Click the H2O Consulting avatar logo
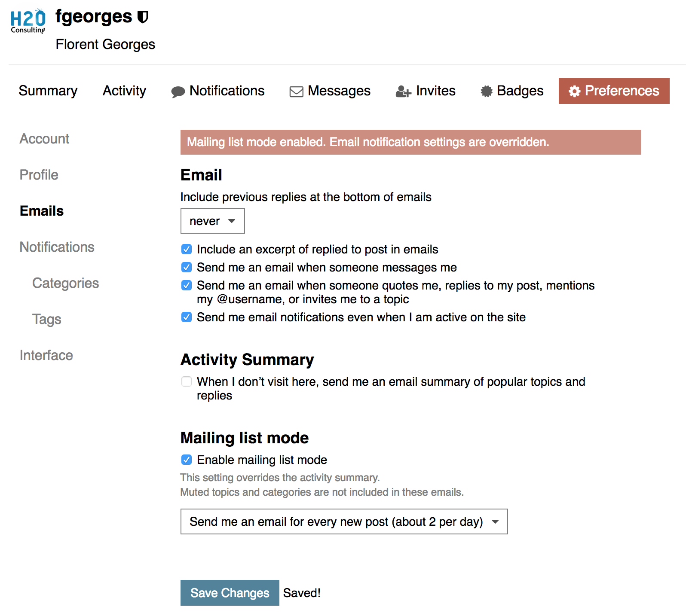The image size is (686, 616). tap(28, 21)
